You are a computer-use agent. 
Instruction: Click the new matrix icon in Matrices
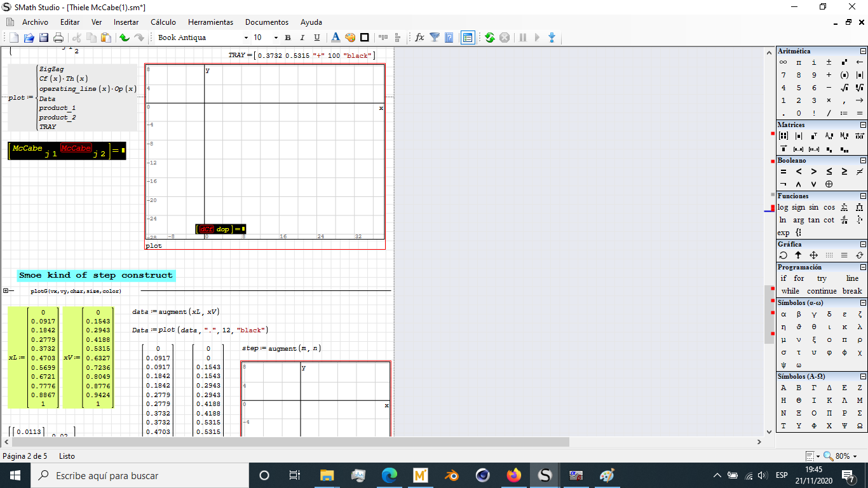pos(783,136)
